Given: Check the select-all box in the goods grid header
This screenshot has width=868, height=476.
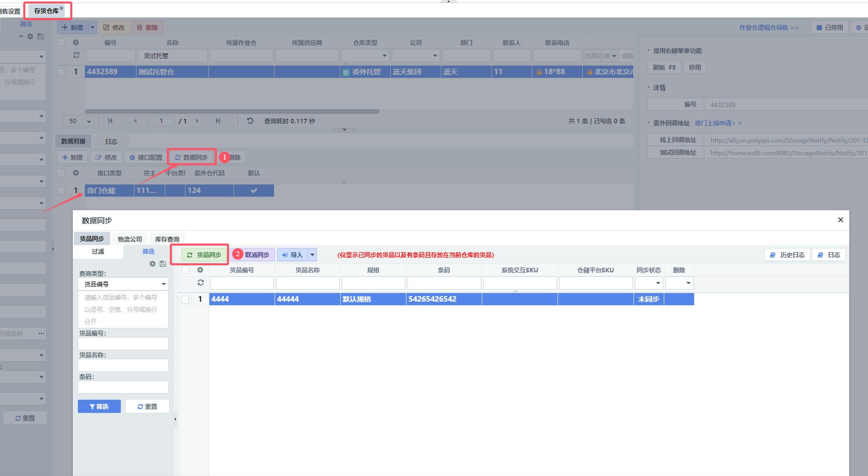Looking at the screenshot, I should 185,270.
